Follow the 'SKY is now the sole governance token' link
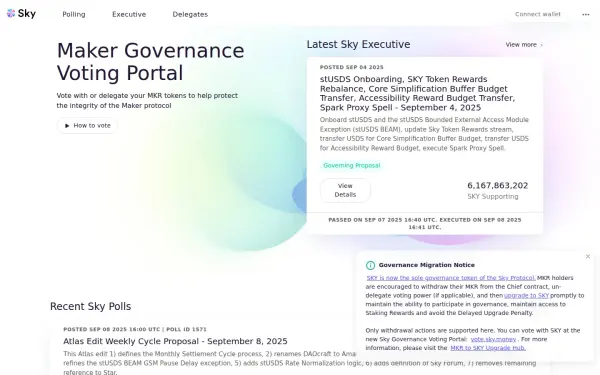 (451, 278)
